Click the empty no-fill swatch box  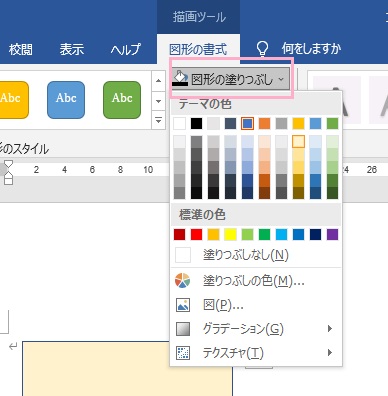pos(183,255)
